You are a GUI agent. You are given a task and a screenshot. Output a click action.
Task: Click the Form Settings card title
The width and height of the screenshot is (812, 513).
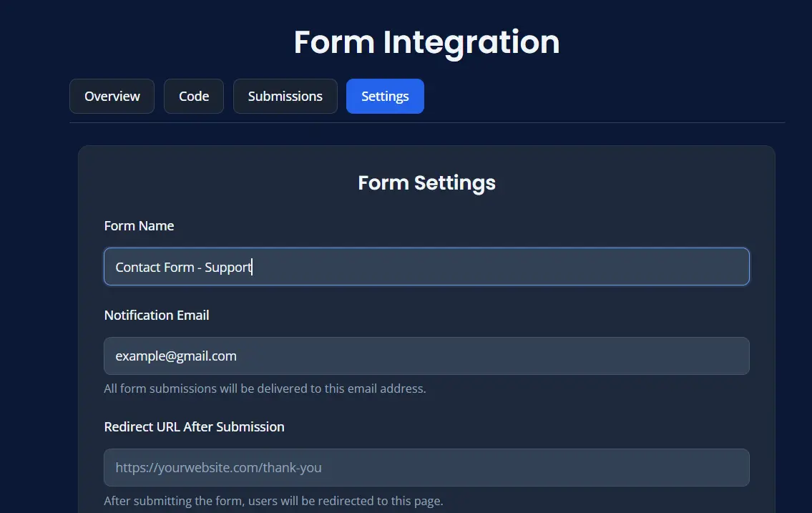(x=426, y=182)
